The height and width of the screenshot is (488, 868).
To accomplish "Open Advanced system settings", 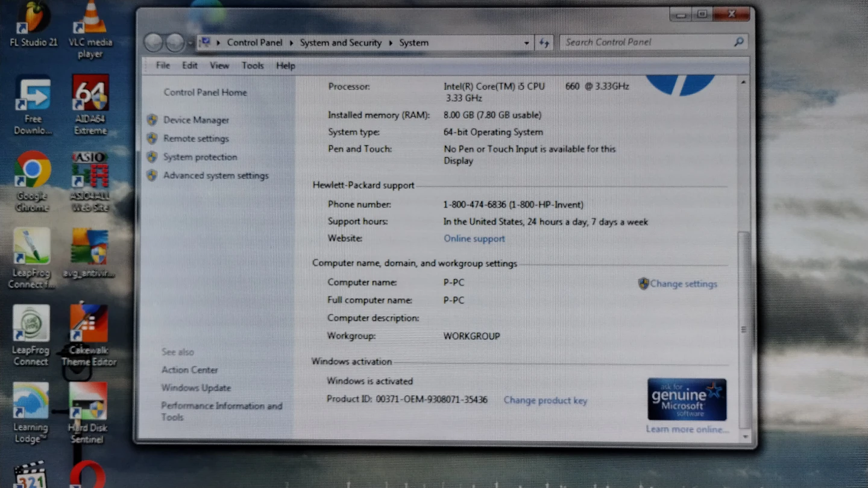I will coord(216,176).
